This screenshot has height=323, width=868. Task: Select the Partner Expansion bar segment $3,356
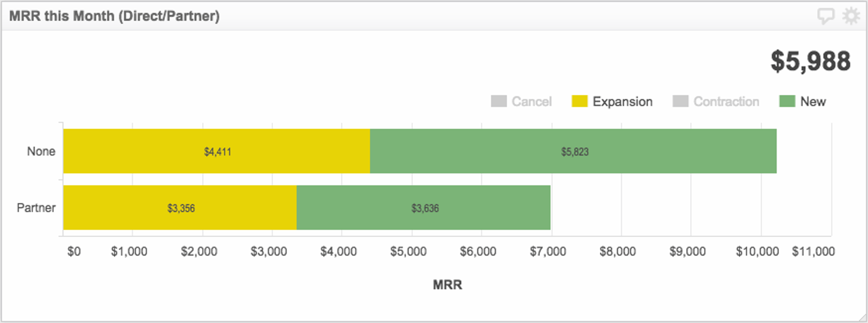click(180, 208)
